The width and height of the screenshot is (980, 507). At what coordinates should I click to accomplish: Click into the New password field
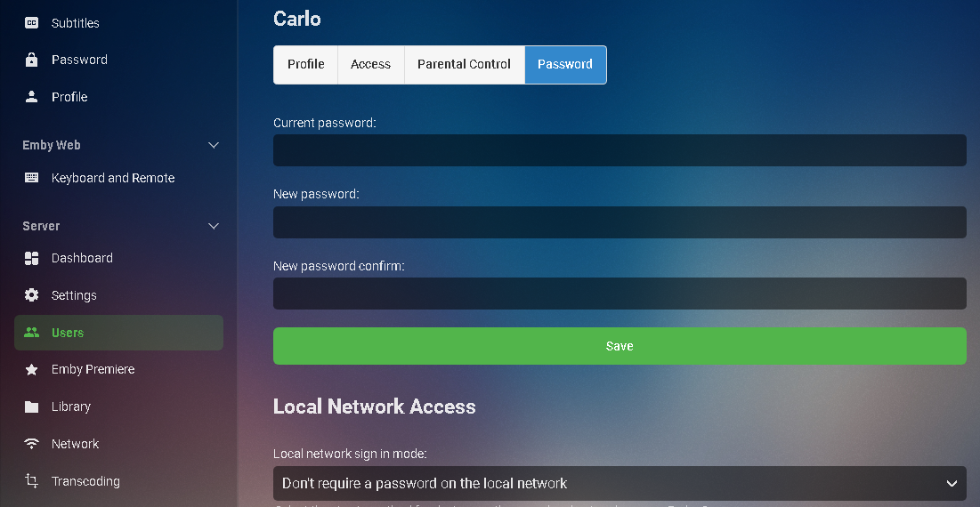click(x=620, y=222)
